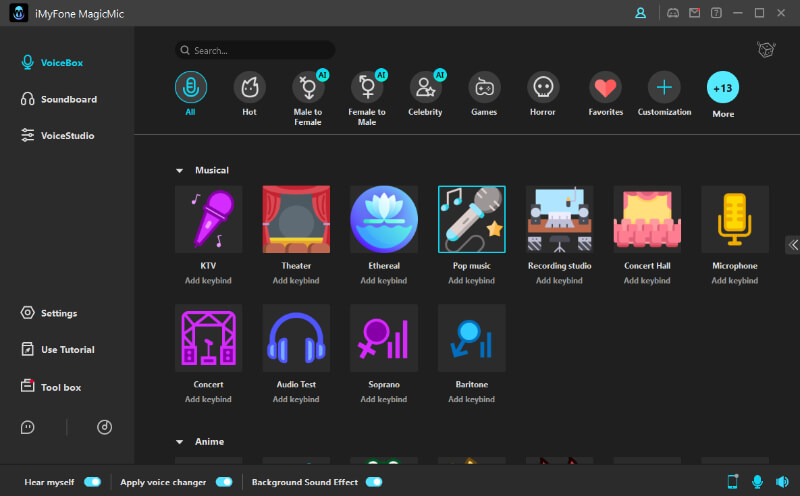
Task: Select the Ethereal voice effect
Action: (384, 219)
